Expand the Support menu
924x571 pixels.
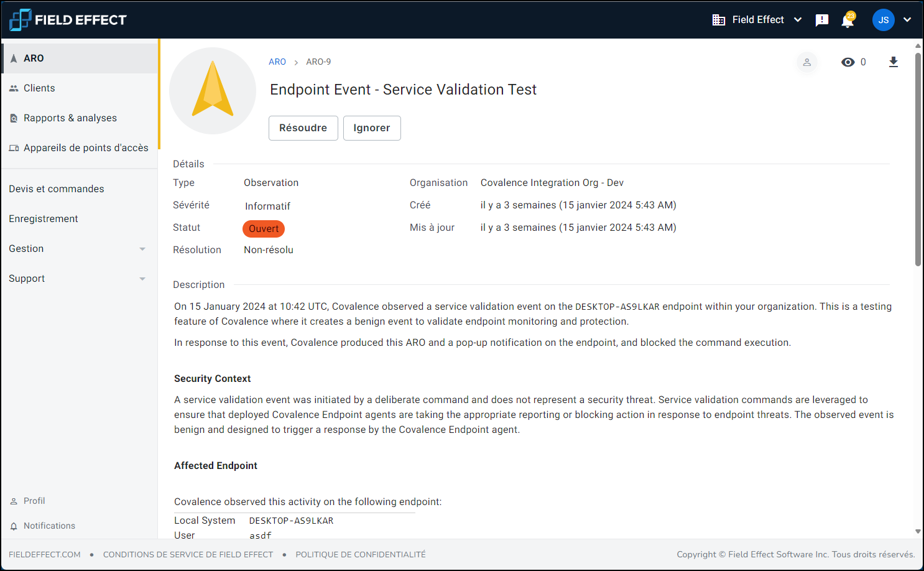coord(80,279)
